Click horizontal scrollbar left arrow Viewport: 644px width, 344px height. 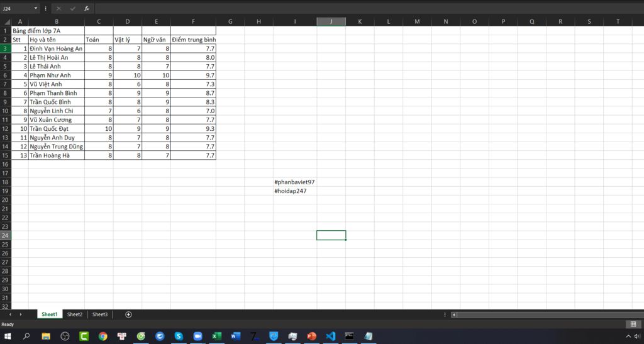[x=454, y=315]
